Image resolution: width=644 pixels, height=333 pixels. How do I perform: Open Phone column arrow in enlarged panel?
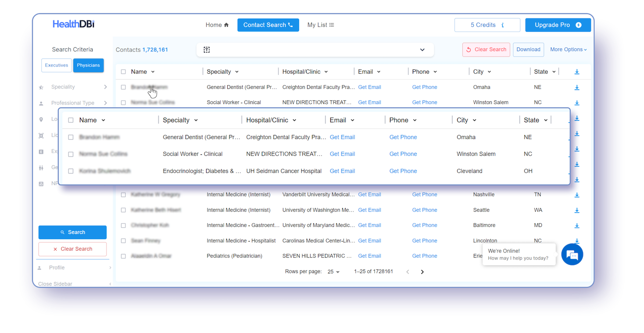pyautogui.click(x=415, y=120)
